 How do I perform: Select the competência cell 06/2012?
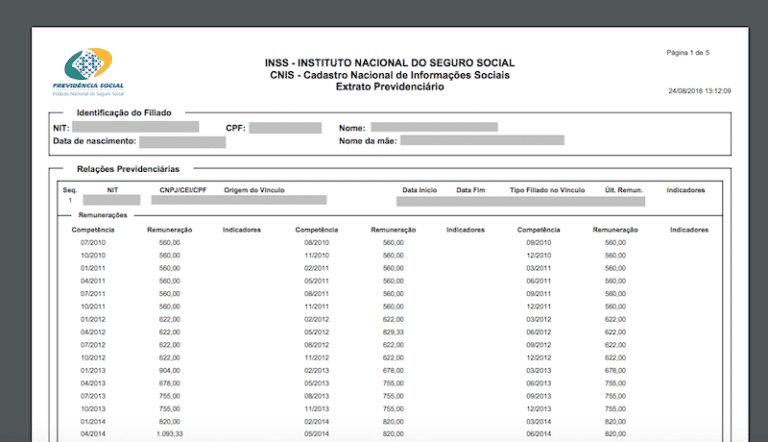click(x=538, y=332)
